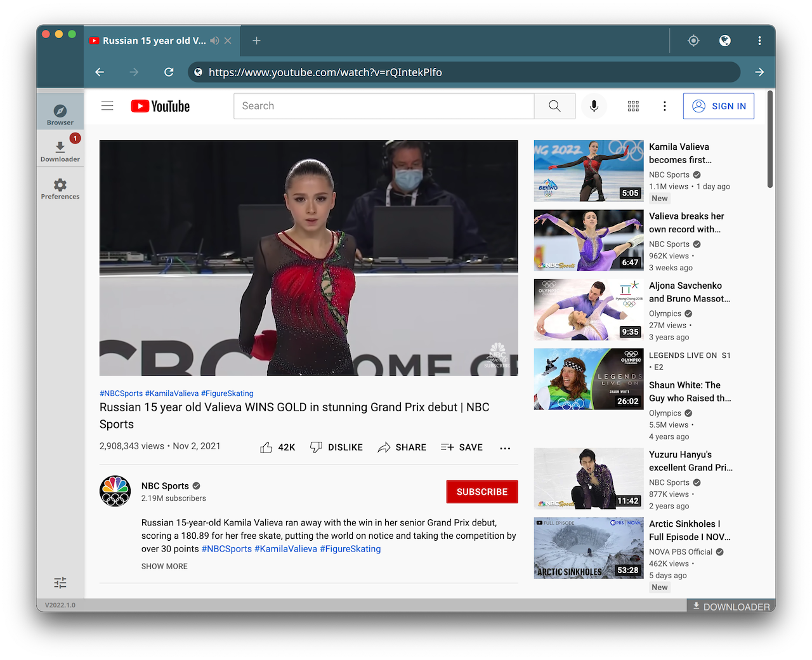Mute the tab audio speaker icon
812x660 pixels.
pyautogui.click(x=215, y=41)
